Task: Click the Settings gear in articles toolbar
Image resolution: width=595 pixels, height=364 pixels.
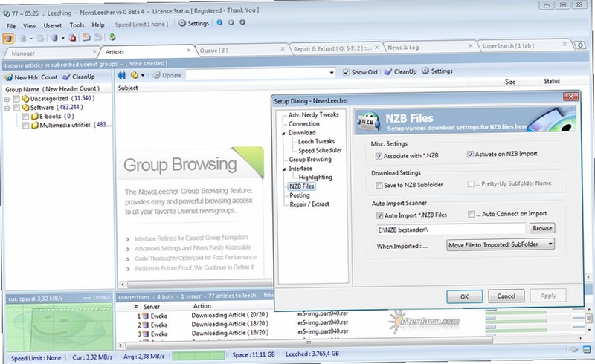Action: [x=425, y=71]
